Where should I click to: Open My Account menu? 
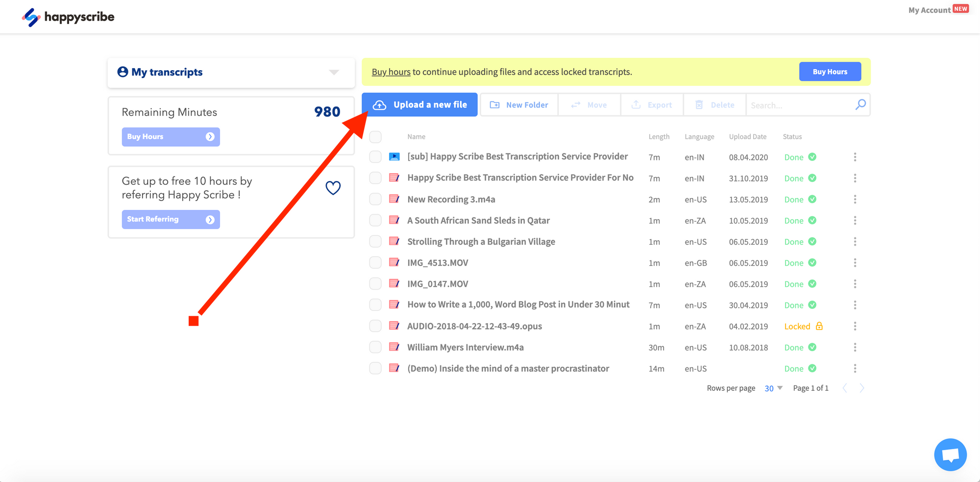[x=929, y=10]
